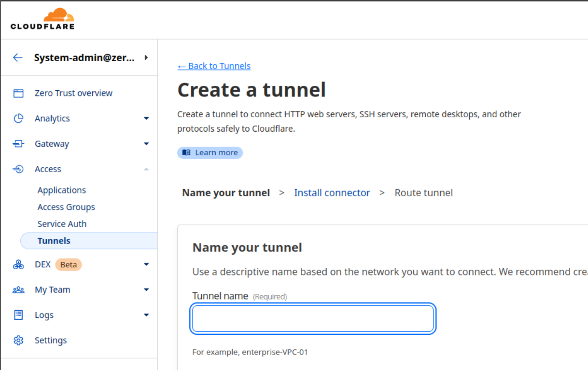This screenshot has width=588, height=370.
Task: Click the My Team people icon
Action: (18, 290)
